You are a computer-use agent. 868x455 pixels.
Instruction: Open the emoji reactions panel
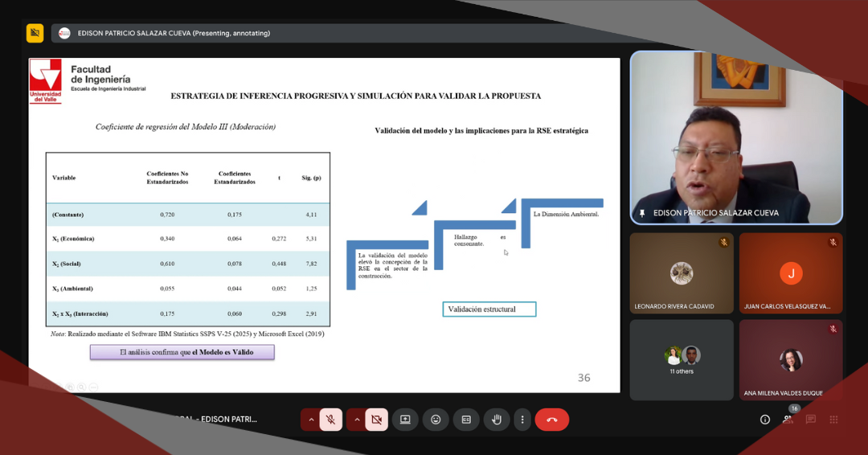click(x=436, y=420)
